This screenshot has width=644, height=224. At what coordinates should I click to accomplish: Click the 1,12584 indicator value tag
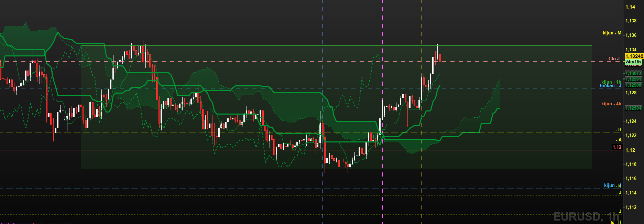coord(633,108)
